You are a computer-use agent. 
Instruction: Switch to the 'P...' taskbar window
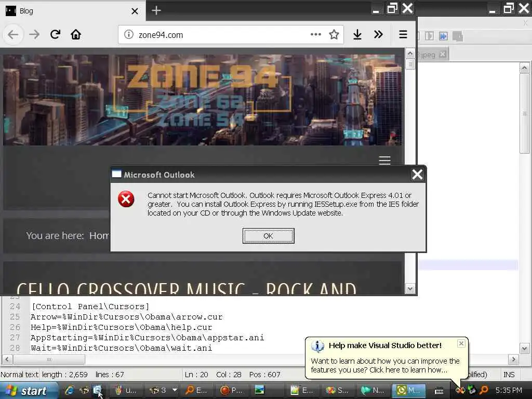coord(232,391)
